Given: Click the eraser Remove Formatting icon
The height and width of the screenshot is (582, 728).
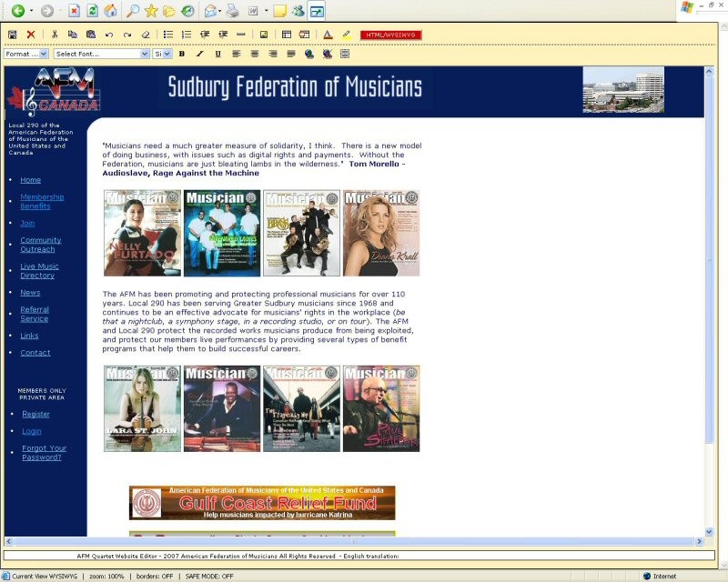Looking at the screenshot, I should point(146,35).
